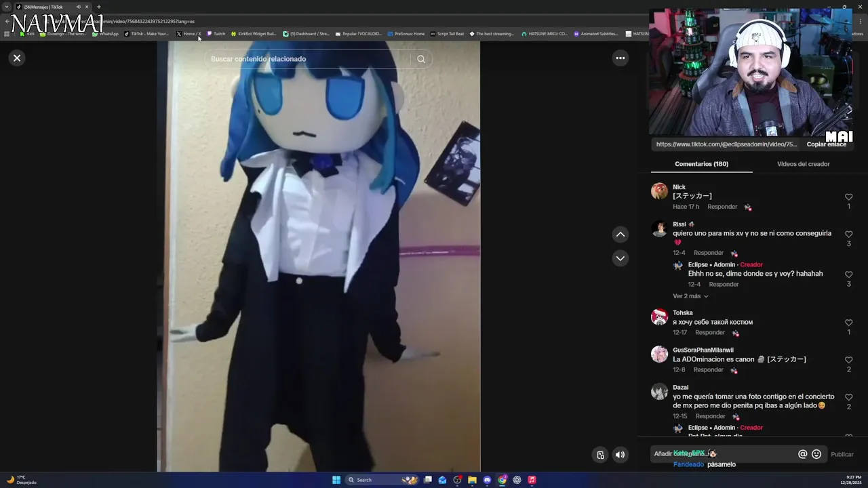Expand 'Ver 2 más' replies under Rissi
The image size is (868, 488).
690,296
